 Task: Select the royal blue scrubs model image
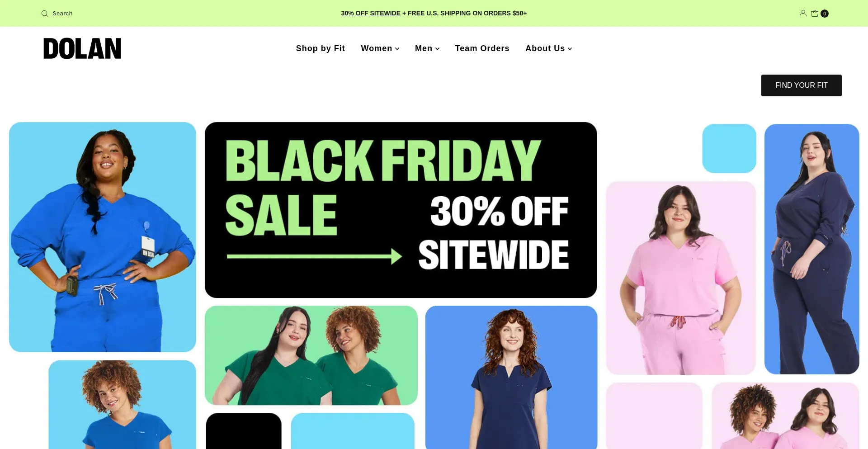point(103,237)
